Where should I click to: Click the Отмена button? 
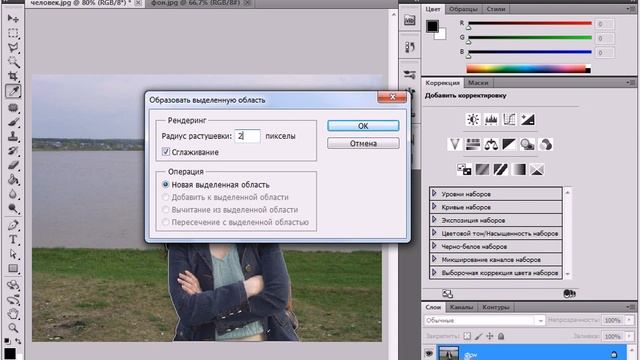click(363, 143)
